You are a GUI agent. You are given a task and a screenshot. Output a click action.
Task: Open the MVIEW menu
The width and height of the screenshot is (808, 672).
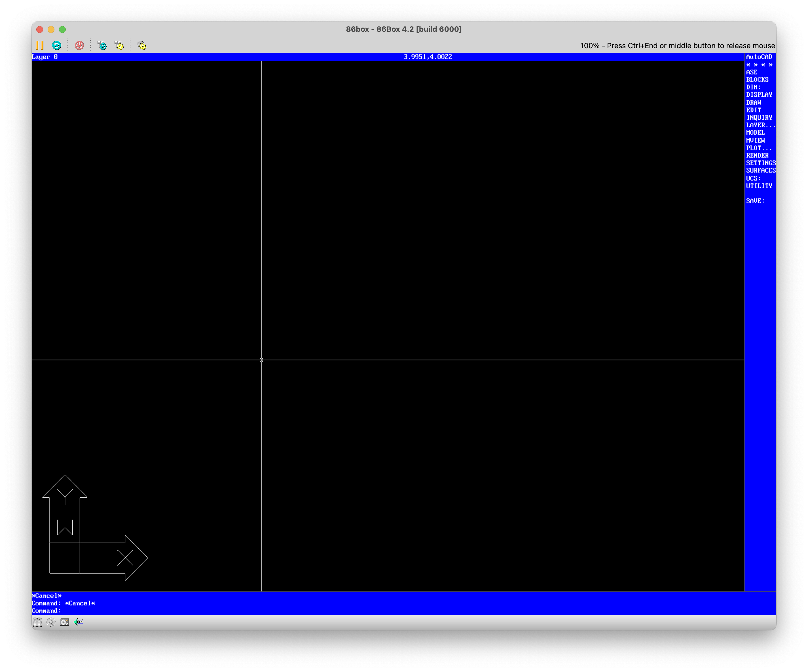tap(755, 140)
